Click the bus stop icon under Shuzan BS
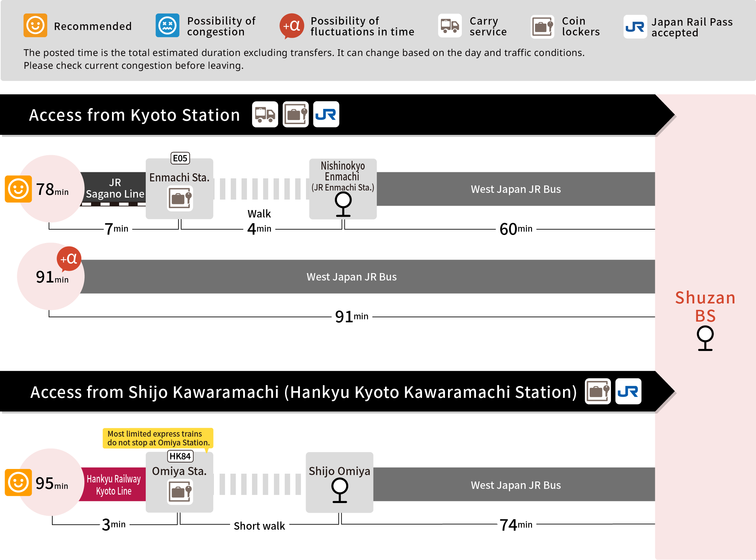Viewport: 756px width, 560px height. click(x=705, y=338)
